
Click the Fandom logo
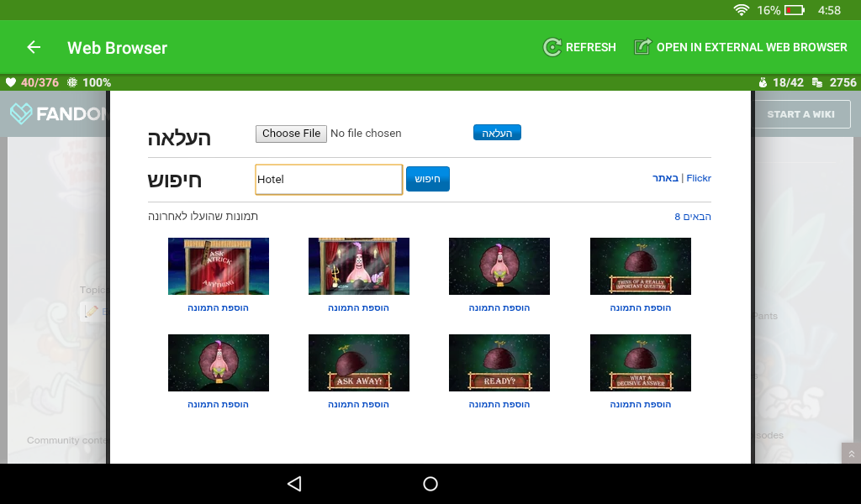click(58, 113)
